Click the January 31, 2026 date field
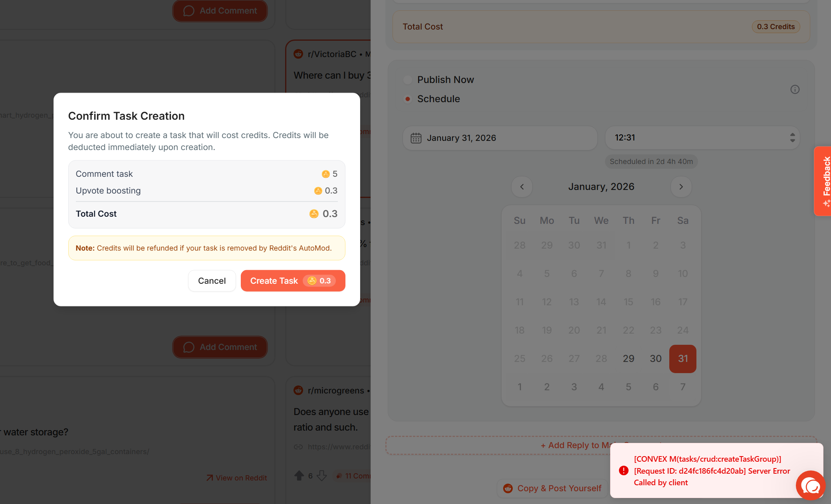The image size is (831, 504). 500,138
